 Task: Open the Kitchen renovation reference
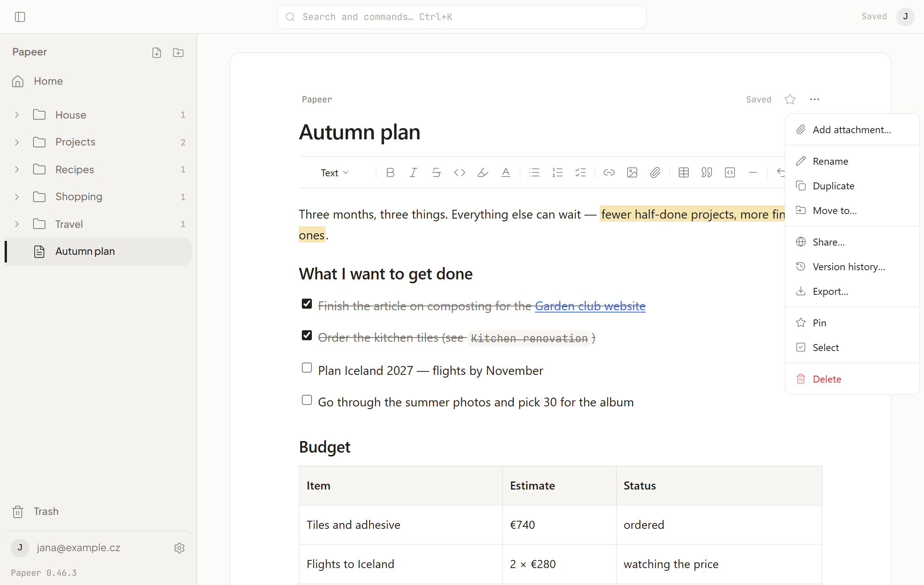(x=529, y=338)
